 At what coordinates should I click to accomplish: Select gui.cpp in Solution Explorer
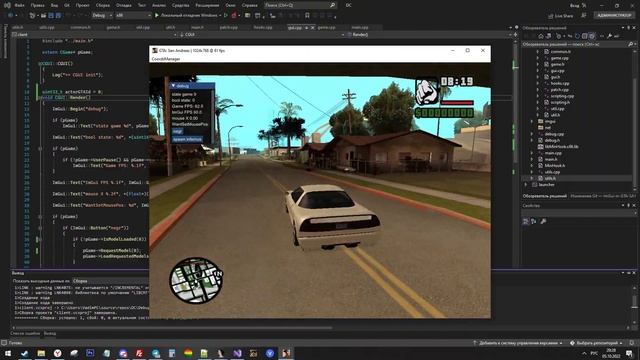click(x=557, y=71)
